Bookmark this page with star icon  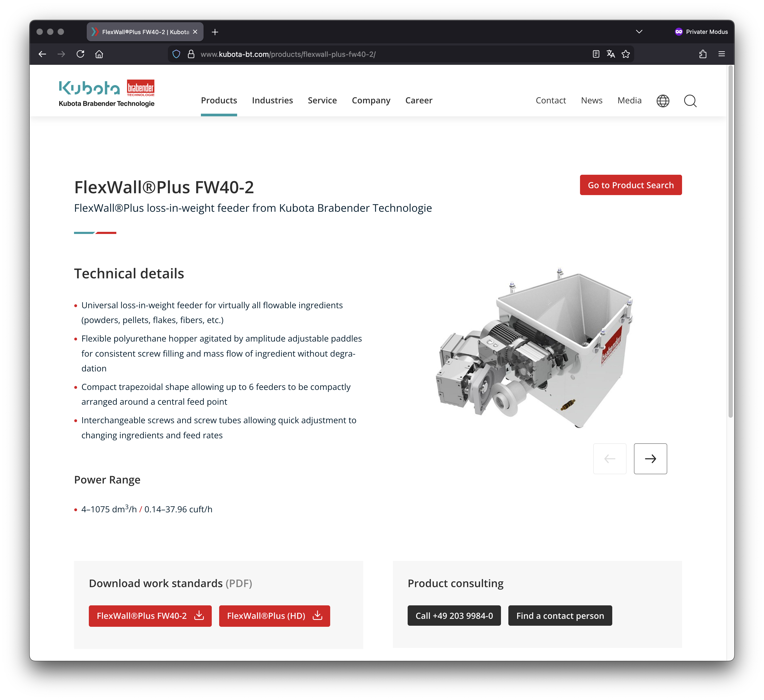tap(626, 54)
